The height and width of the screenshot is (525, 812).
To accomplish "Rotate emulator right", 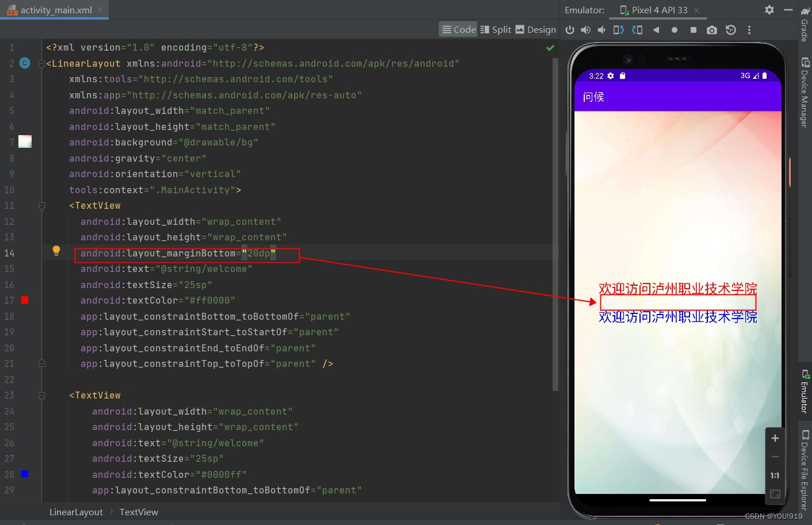I will pos(637,30).
